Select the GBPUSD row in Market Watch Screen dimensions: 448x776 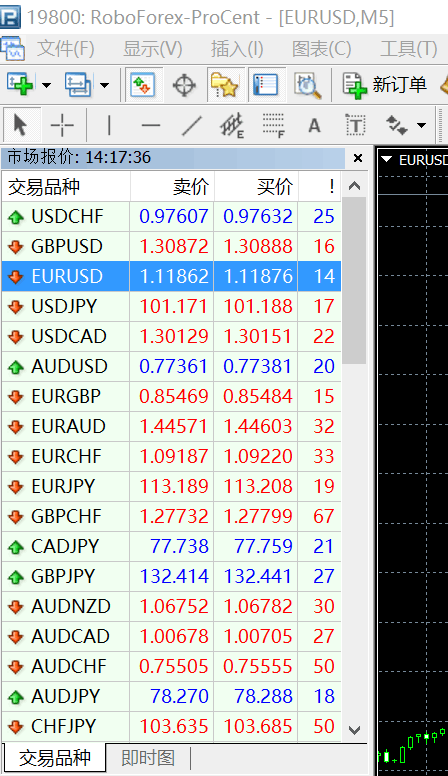pos(171,246)
